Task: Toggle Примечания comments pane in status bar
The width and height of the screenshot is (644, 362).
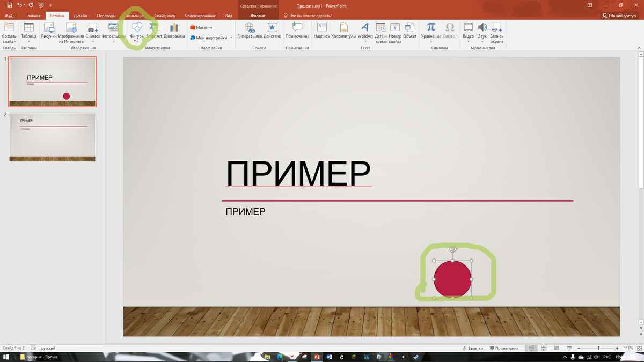Action: click(504, 348)
